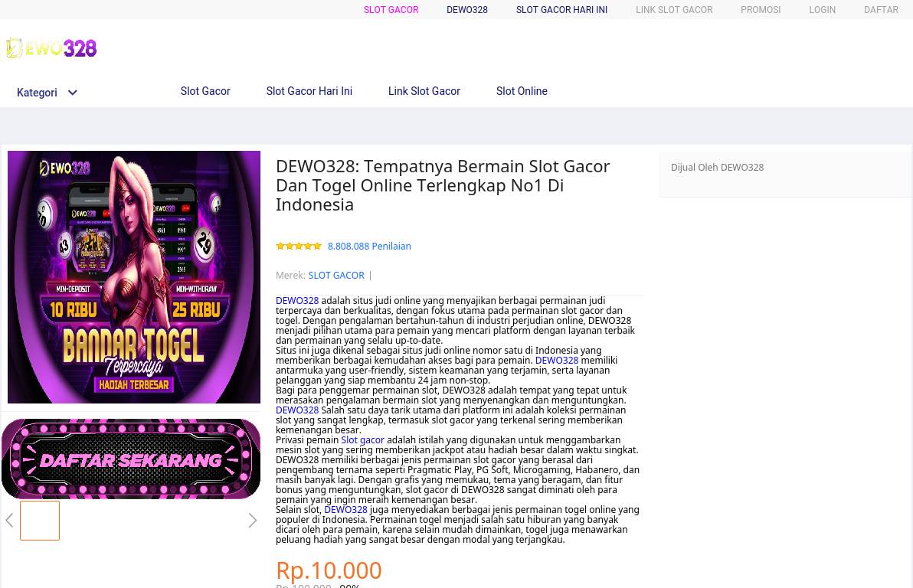Open LINK SLOT GACOR top link
This screenshot has height=588, width=913.
tap(674, 10)
